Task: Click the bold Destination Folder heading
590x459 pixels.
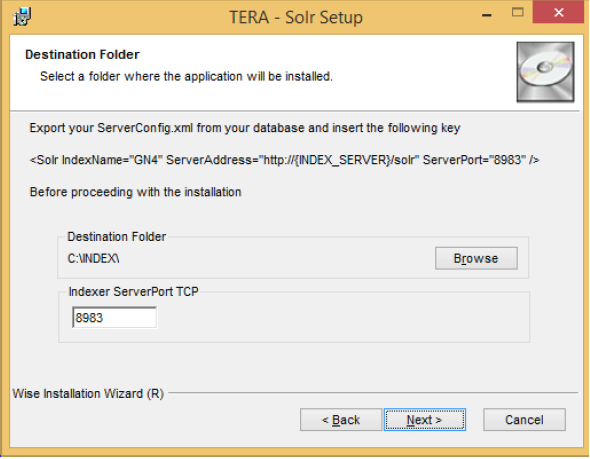Action: (82, 55)
